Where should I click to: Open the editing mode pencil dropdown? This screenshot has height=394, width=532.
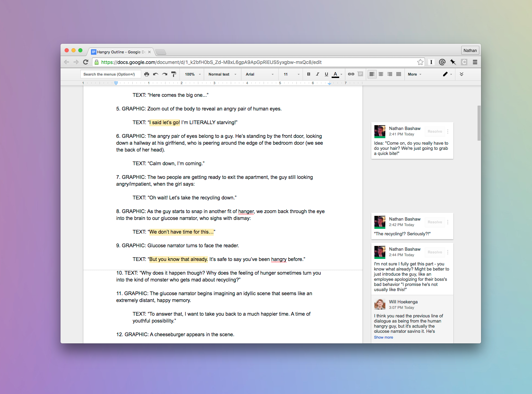coord(447,74)
